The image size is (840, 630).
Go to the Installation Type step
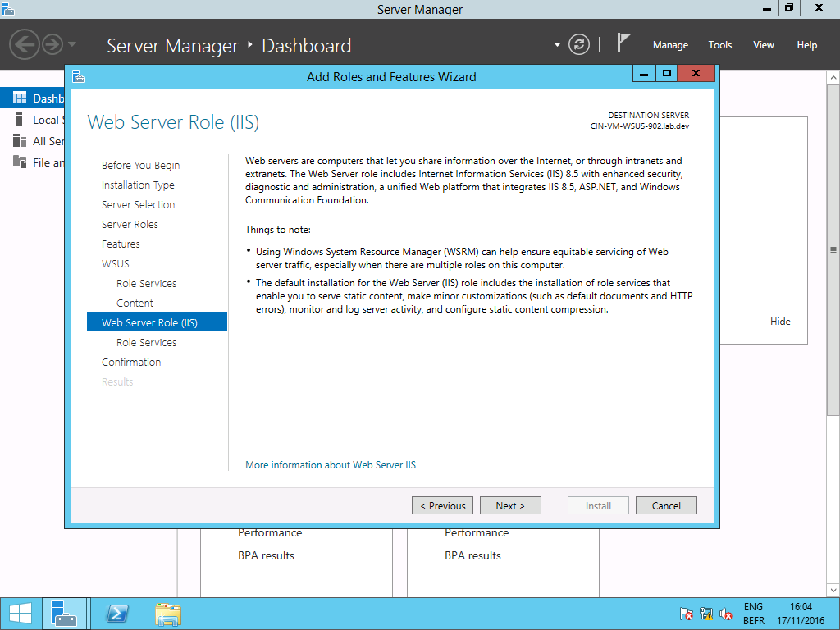[138, 185]
